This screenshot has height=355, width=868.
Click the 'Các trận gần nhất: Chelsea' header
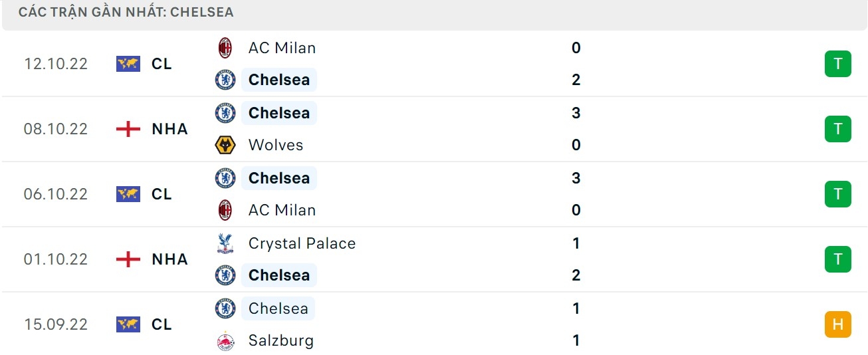tap(126, 13)
